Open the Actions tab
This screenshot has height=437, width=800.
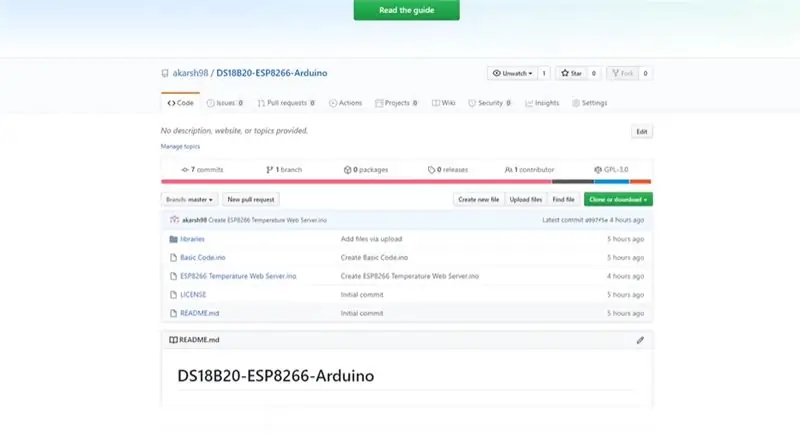pyautogui.click(x=345, y=103)
